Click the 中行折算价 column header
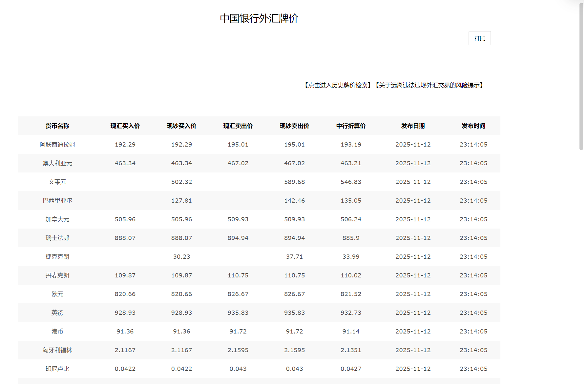The height and width of the screenshot is (384, 588). coord(351,126)
